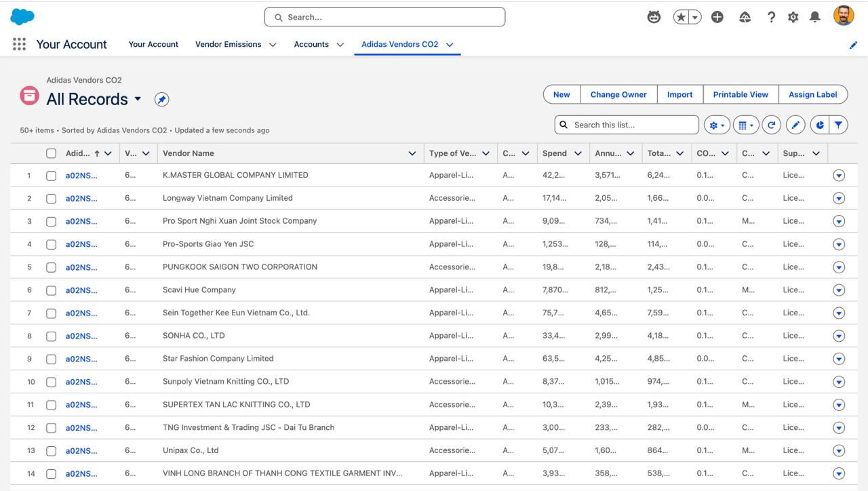868x491 pixels.
Task: Click the New button
Action: click(561, 94)
